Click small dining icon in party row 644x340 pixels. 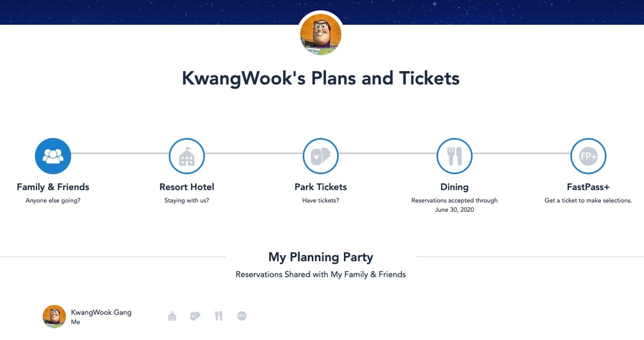click(218, 316)
